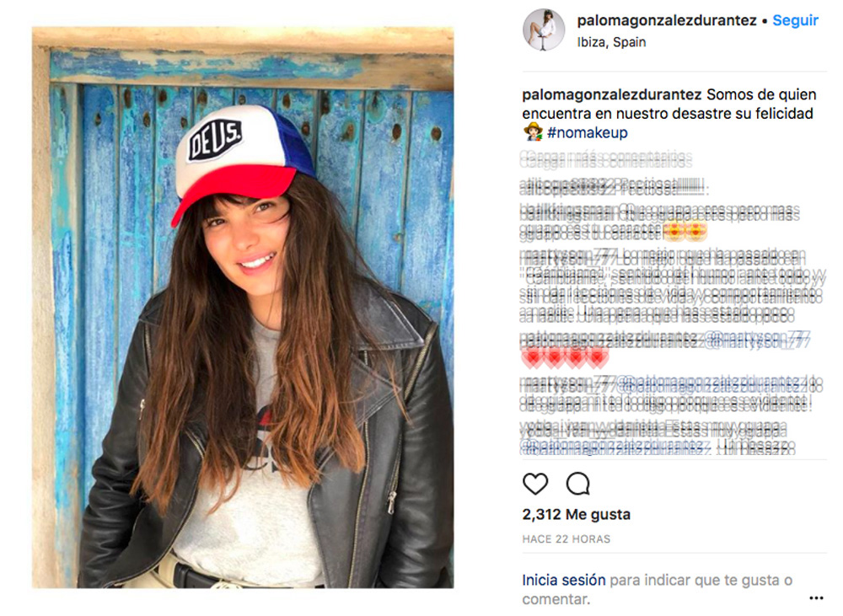Click the Deus logo on the cap
Image resolution: width=843 pixels, height=616 pixels.
(215, 141)
